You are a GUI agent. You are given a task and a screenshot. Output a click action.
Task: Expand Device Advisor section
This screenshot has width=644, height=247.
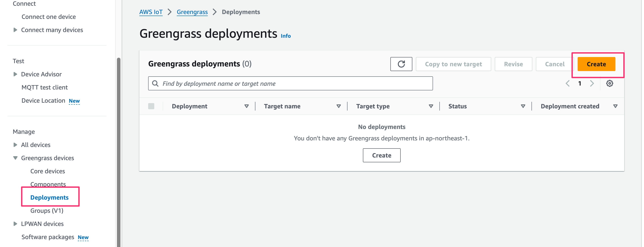click(x=15, y=74)
